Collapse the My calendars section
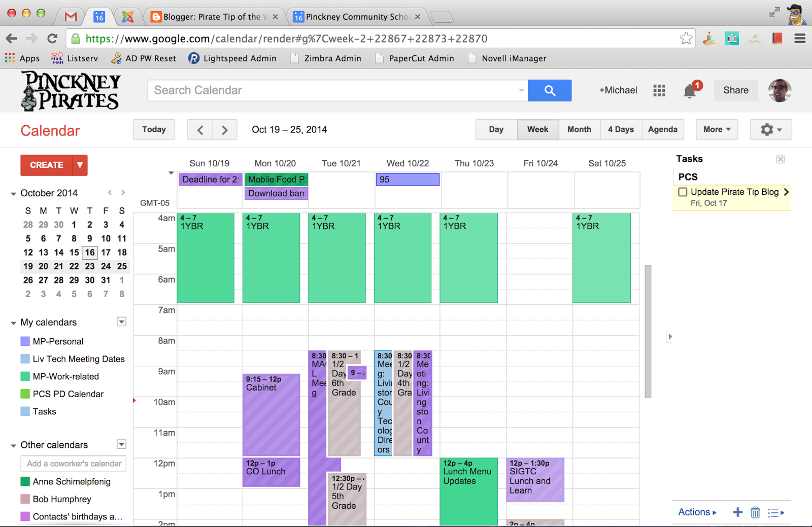Image resolution: width=812 pixels, height=527 pixels. 13,323
